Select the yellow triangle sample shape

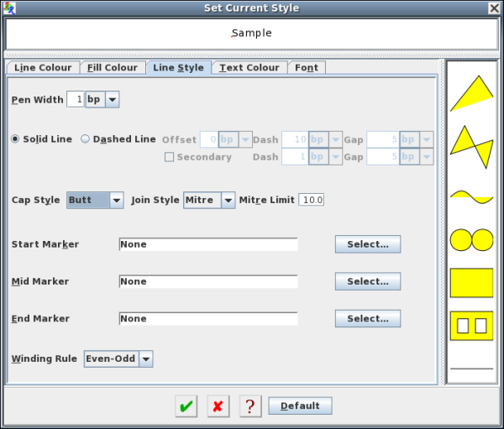pyautogui.click(x=471, y=93)
